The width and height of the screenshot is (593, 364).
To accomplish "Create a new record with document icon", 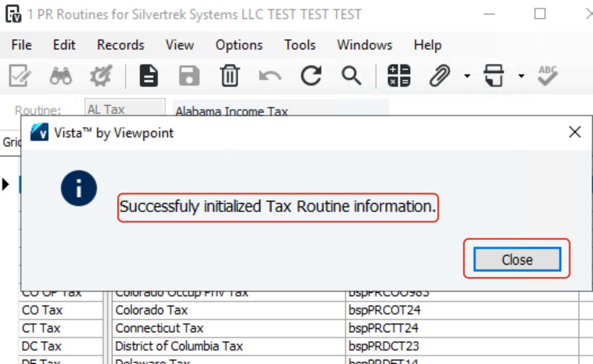I will pos(149,76).
